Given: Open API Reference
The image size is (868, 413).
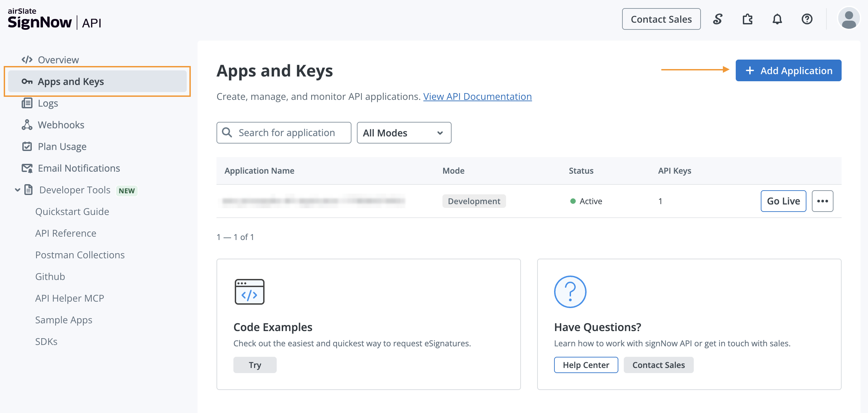Looking at the screenshot, I should click(66, 233).
